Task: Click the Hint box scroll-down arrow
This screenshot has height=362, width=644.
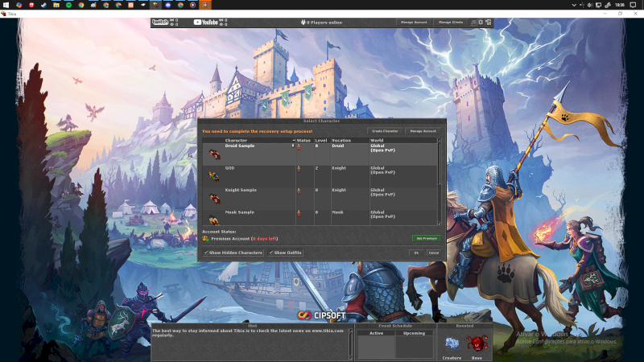Action: point(351,358)
